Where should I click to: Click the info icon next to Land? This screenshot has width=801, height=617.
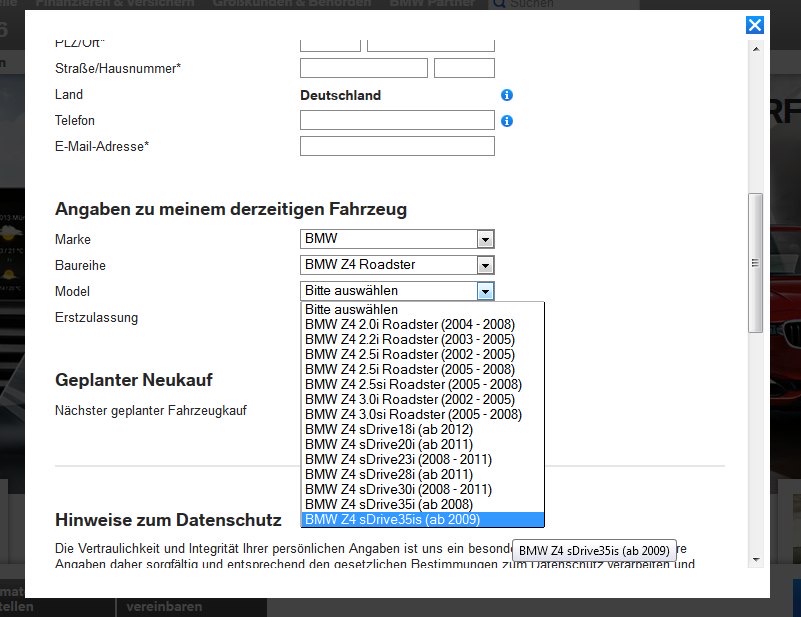coord(506,95)
